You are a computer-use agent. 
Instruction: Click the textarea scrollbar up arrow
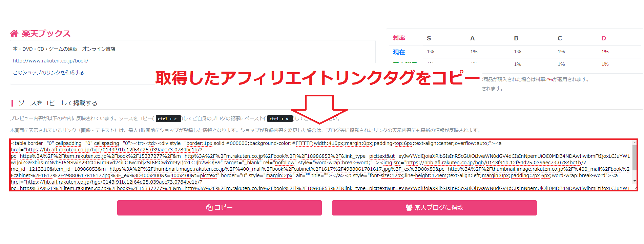coord(635,143)
